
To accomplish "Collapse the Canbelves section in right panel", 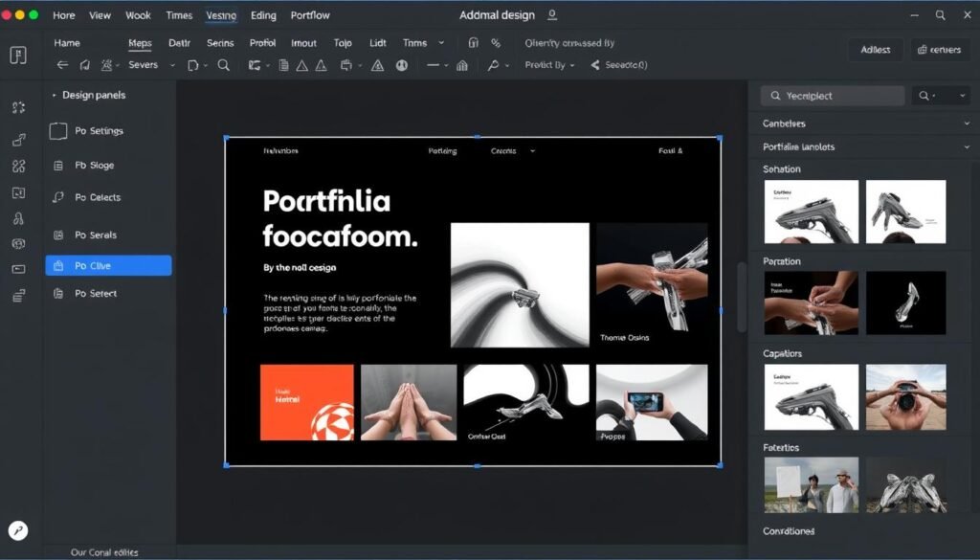I will coord(967,123).
